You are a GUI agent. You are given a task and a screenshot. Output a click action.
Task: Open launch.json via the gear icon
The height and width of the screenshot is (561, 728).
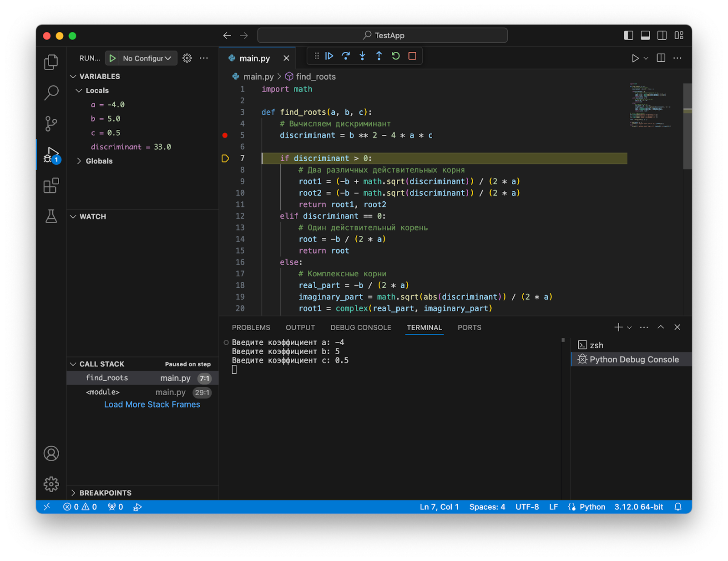click(187, 58)
